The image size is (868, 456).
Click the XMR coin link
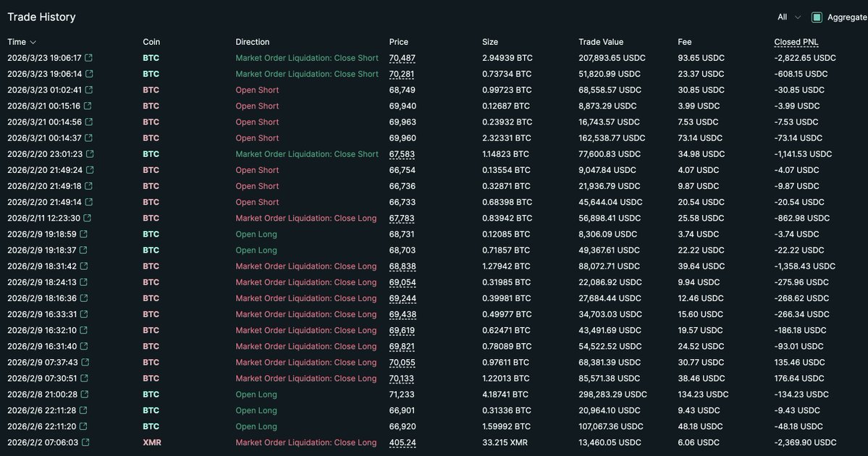click(151, 443)
